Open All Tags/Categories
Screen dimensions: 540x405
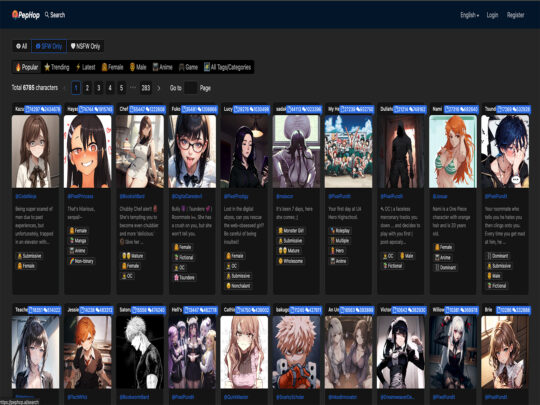click(x=227, y=67)
